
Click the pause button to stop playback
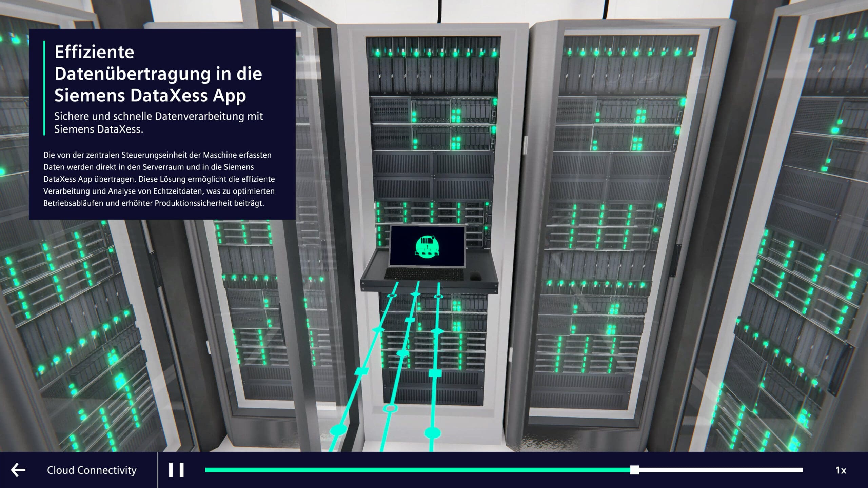pos(176,470)
